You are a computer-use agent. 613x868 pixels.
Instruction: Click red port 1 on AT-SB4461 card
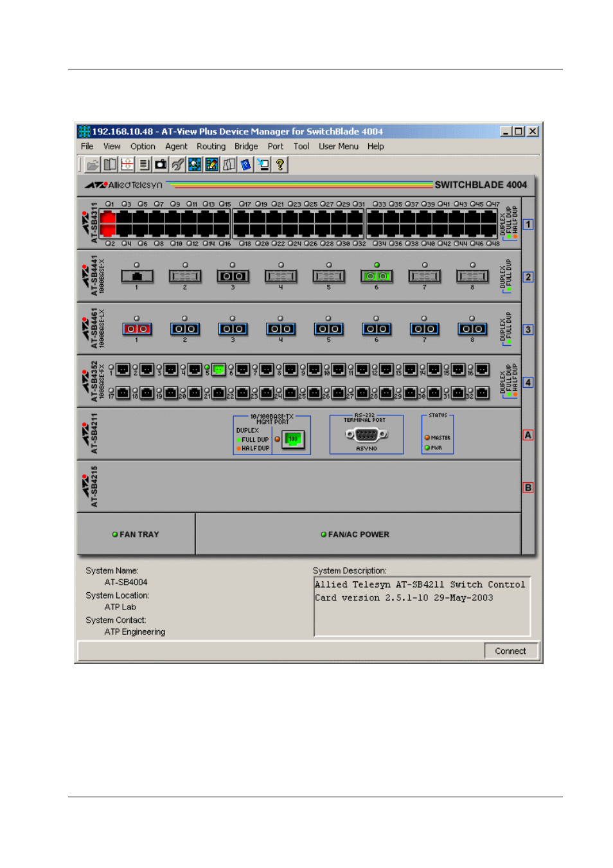click(x=137, y=329)
